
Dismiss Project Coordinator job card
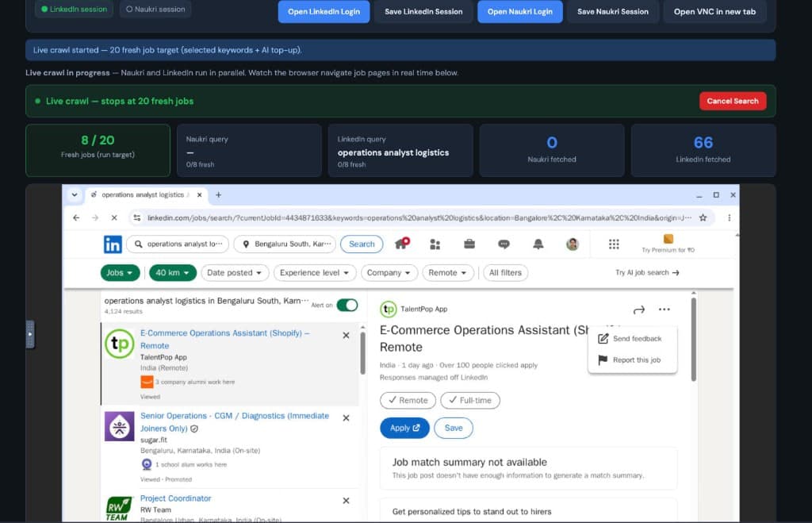pyautogui.click(x=346, y=501)
